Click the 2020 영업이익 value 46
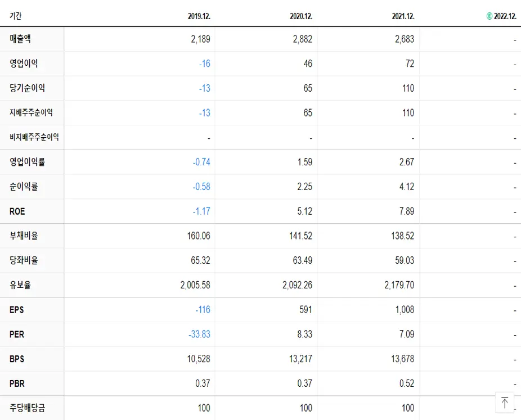521x420 pixels. click(x=308, y=64)
